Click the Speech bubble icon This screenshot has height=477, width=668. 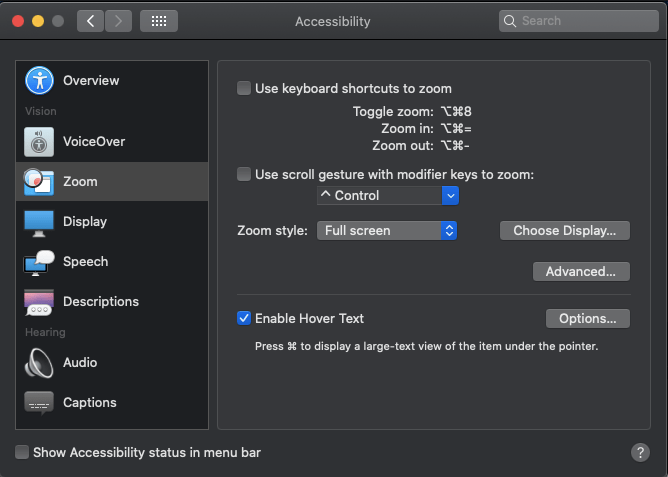click(x=39, y=262)
